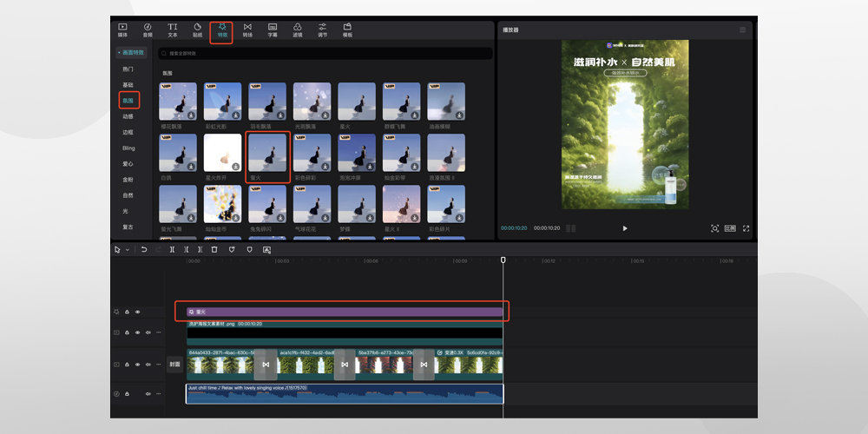This screenshot has width=868, height=434.
Task: Select the 热门 effect category
Action: coord(128,69)
